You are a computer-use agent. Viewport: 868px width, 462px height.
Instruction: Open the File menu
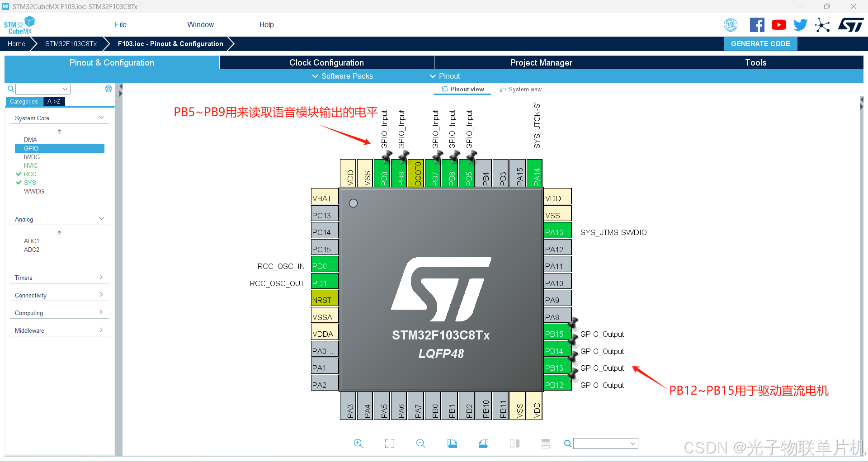121,24
